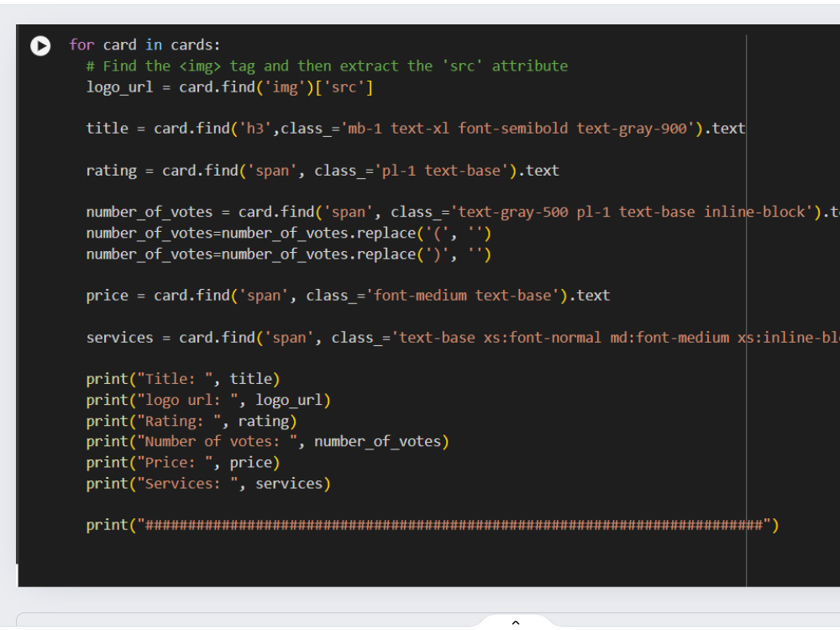840x630 pixels.
Task: Run the code cell with the play button
Action: [40, 45]
